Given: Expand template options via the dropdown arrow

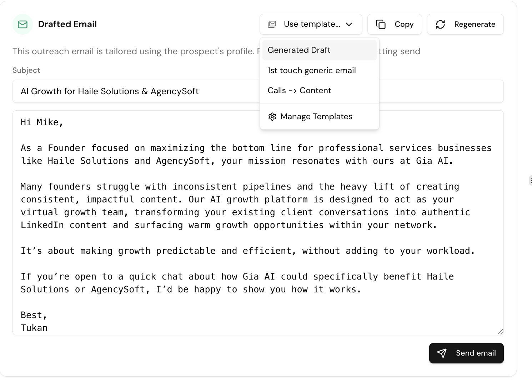Looking at the screenshot, I should click(x=348, y=24).
